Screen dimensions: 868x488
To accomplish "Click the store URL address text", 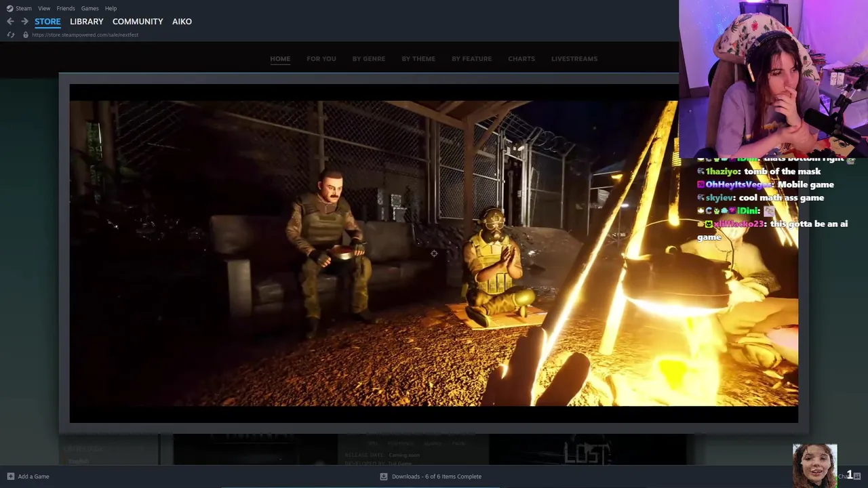I will point(85,35).
